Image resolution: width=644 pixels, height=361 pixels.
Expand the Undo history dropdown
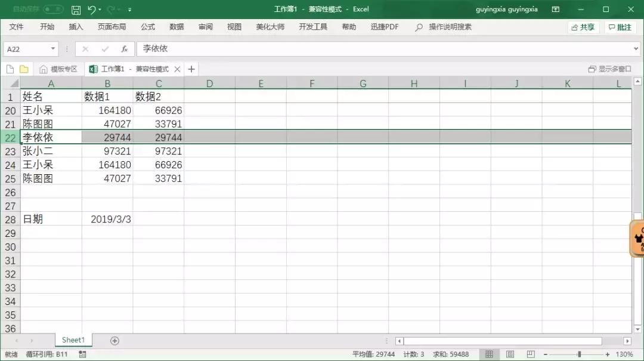100,9
